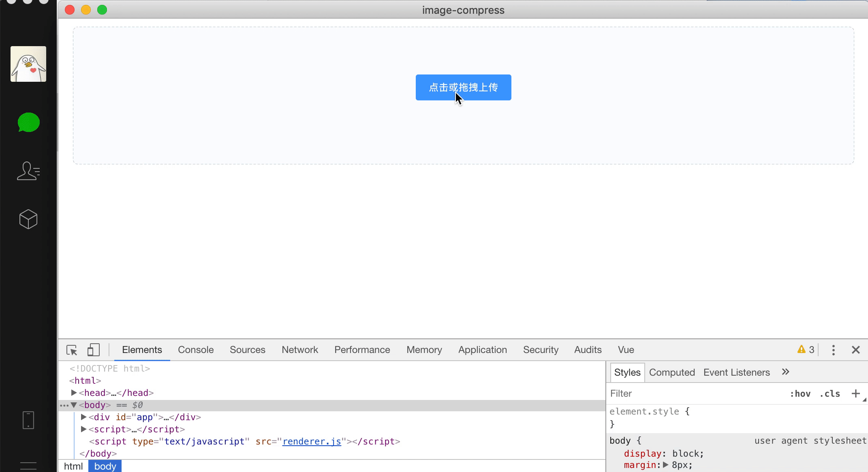Open the hamburger menu at sidebar bottom
This screenshot has height=472, width=868.
[28, 466]
